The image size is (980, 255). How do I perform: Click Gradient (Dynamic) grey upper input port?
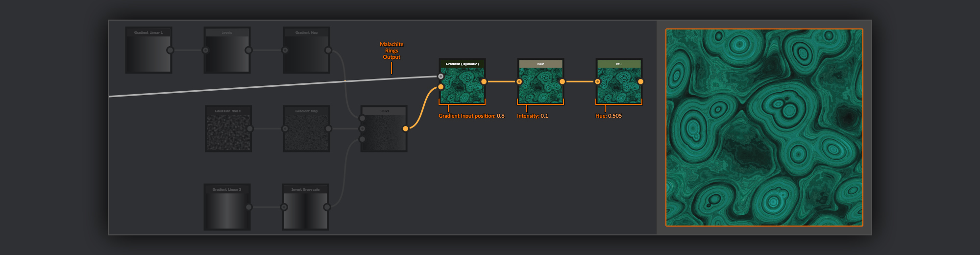coord(441,76)
